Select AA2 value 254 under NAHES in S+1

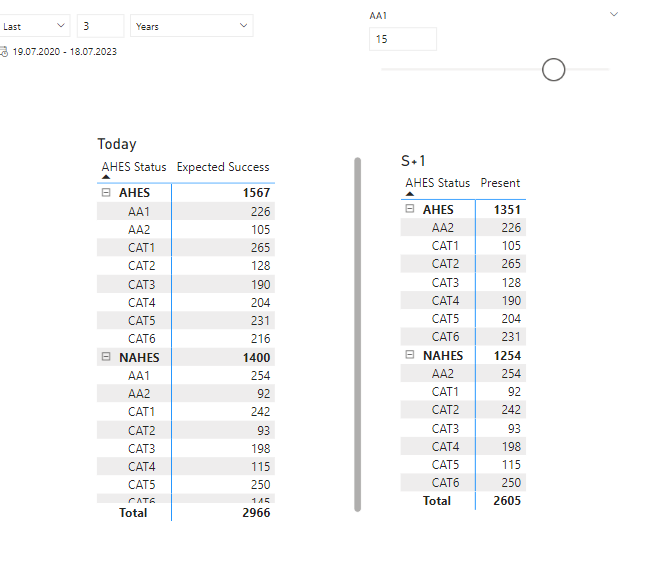click(511, 374)
